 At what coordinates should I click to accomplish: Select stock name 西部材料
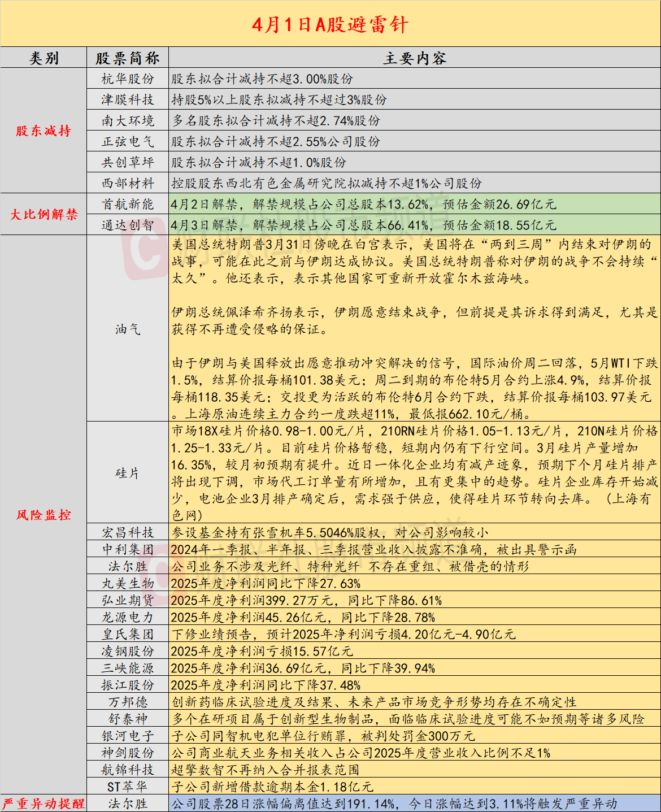pos(128,183)
